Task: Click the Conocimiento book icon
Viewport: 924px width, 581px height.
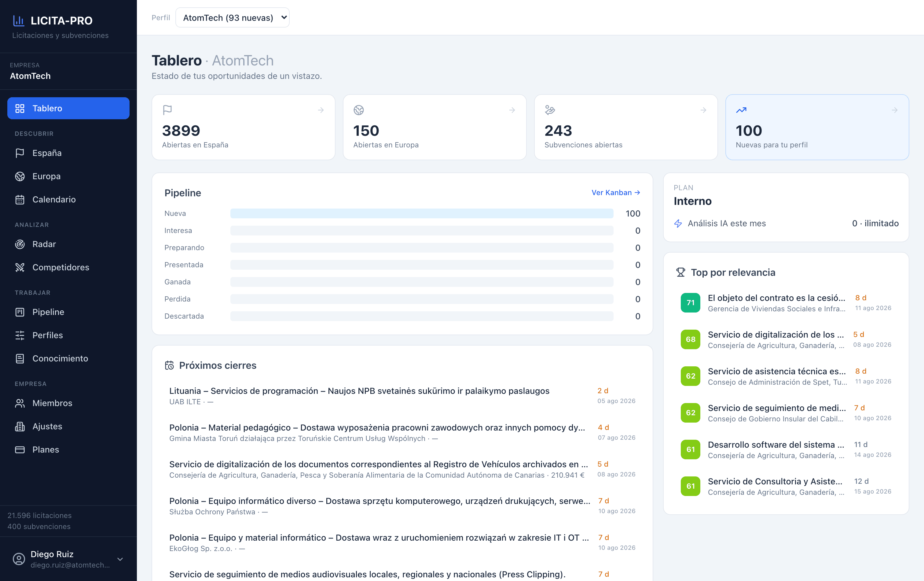Action: (20, 359)
